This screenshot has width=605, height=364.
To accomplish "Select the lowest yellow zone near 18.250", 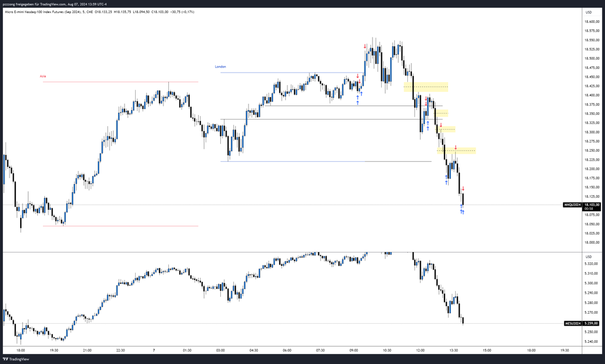I will pos(456,151).
